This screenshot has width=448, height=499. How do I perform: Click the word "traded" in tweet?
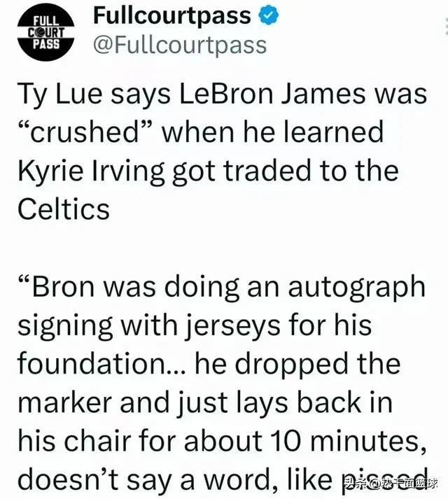(x=304, y=170)
